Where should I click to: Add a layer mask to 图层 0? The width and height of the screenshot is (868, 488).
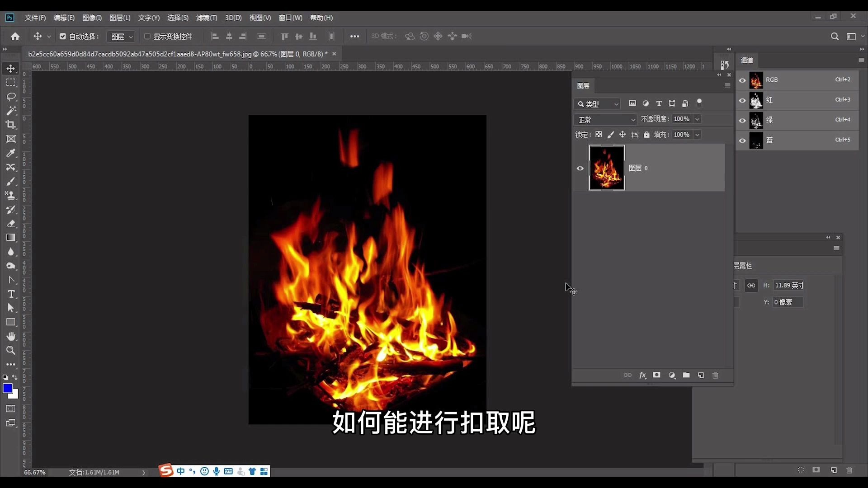656,375
